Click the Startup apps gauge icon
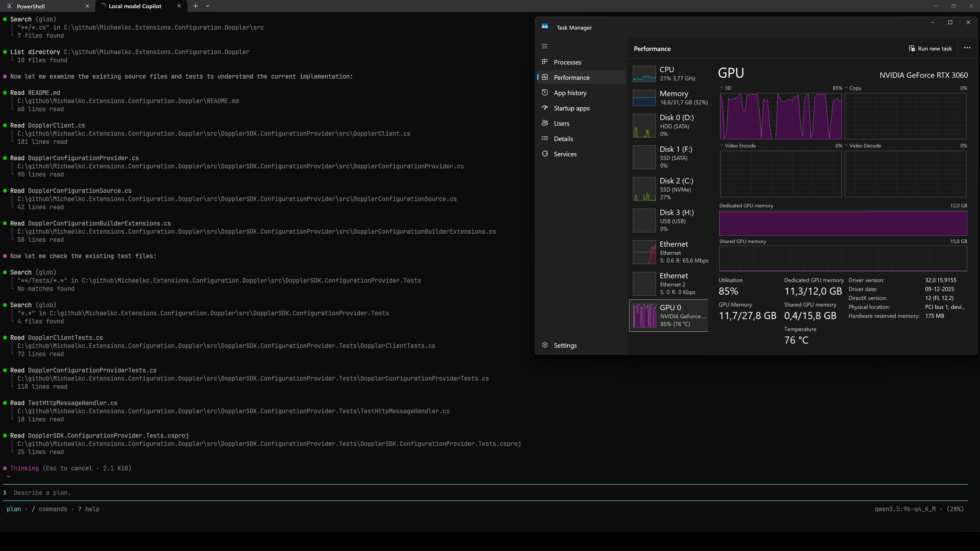The height and width of the screenshot is (551, 980). [x=545, y=108]
